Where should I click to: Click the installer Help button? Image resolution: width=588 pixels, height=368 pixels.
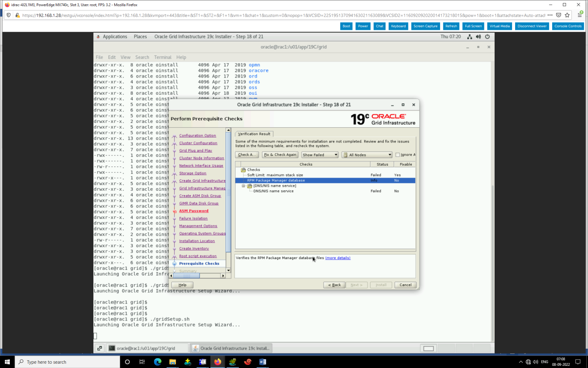pyautogui.click(x=182, y=285)
